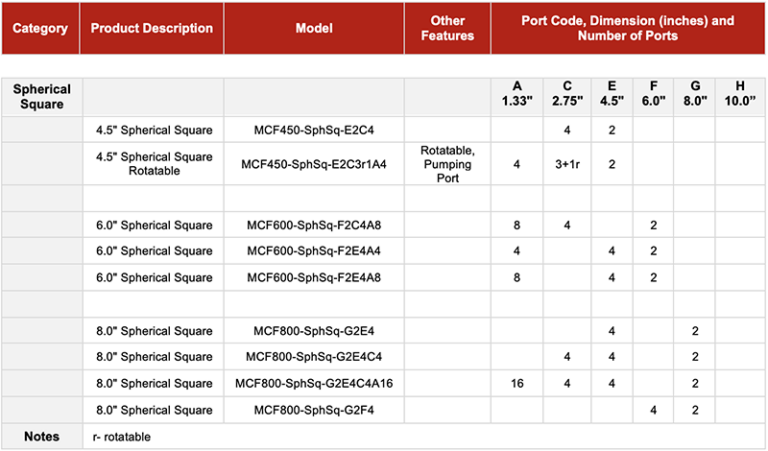Screen dimensions: 768x451
Task: Click model MCF800-SphSq-G2E4
Action: click(314, 331)
